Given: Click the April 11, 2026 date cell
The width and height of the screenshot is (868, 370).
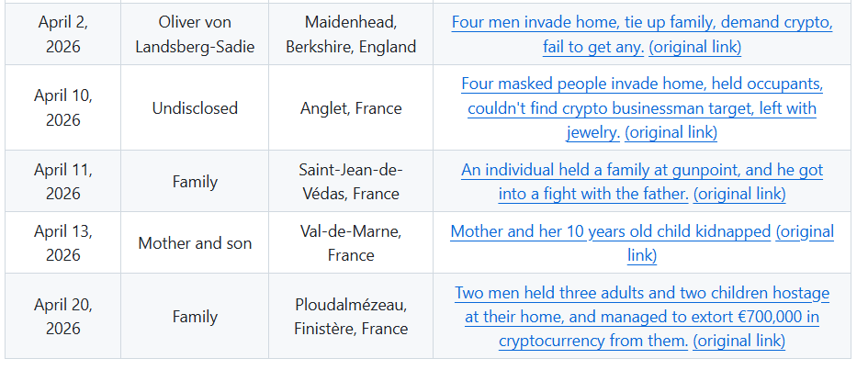Looking at the screenshot, I should point(63,182).
